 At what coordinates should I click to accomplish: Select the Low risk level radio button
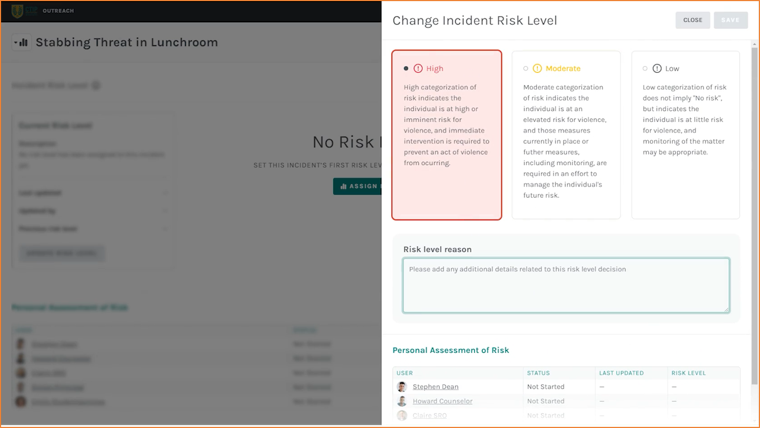tap(645, 68)
